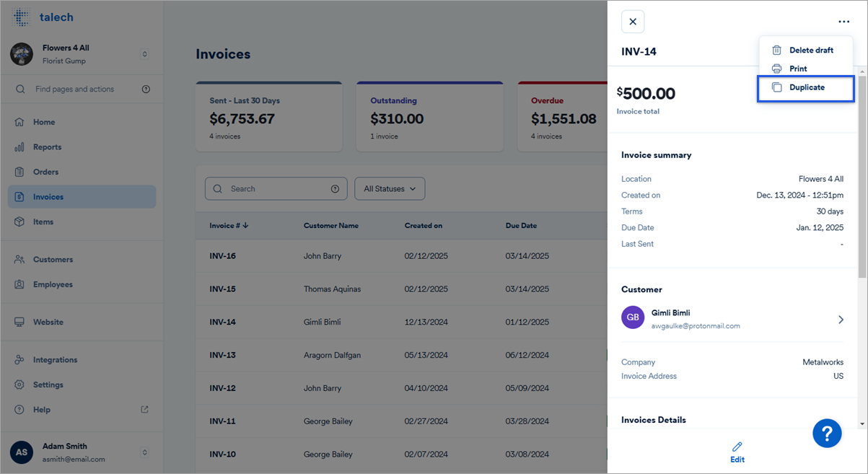The width and height of the screenshot is (868, 474).
Task: Click the Created on column header
Action: pyautogui.click(x=424, y=226)
